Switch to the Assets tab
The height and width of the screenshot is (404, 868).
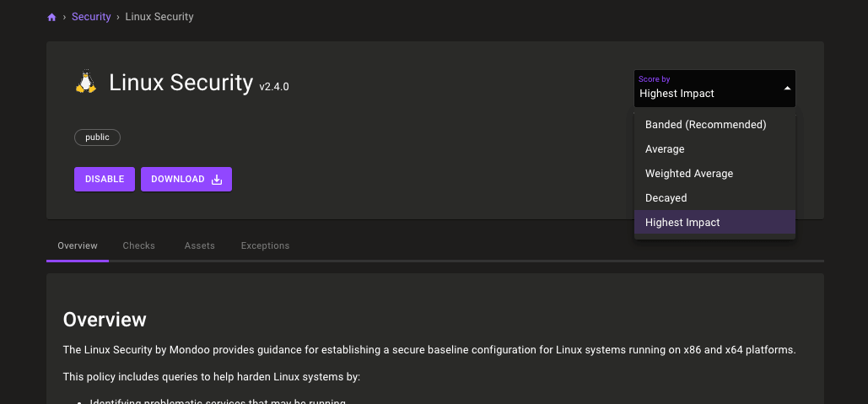click(200, 246)
